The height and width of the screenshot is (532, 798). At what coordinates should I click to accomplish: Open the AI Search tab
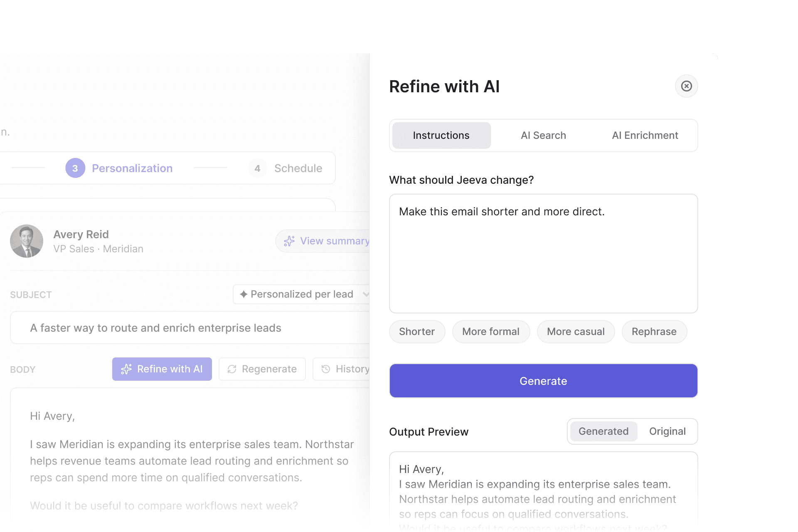pyautogui.click(x=543, y=135)
